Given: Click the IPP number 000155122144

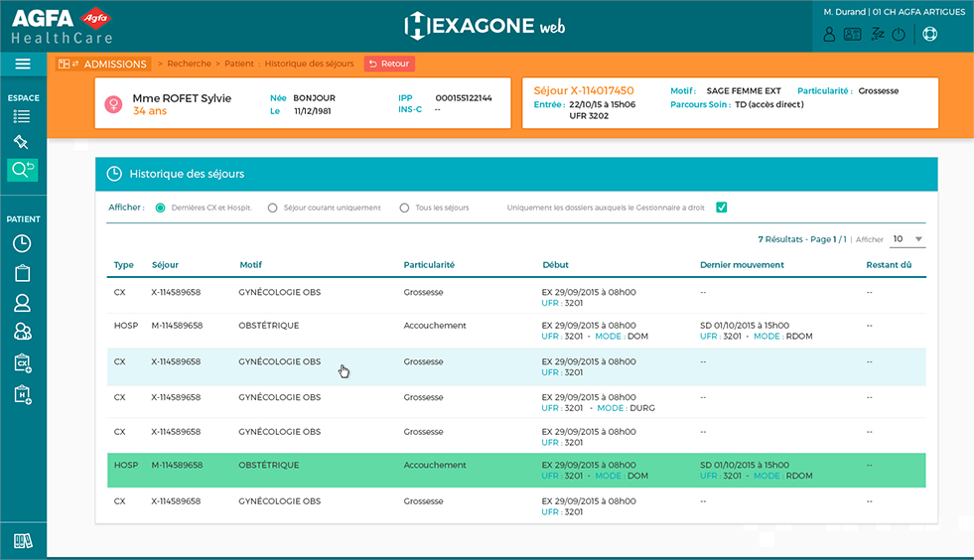Looking at the screenshot, I should point(464,98).
